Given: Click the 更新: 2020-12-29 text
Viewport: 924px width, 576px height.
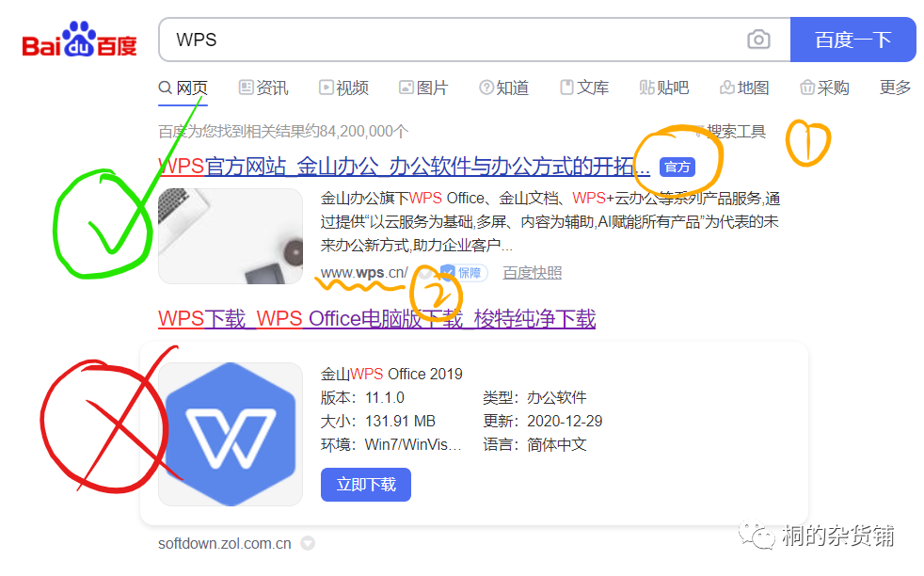Looking at the screenshot, I should coord(543,421).
